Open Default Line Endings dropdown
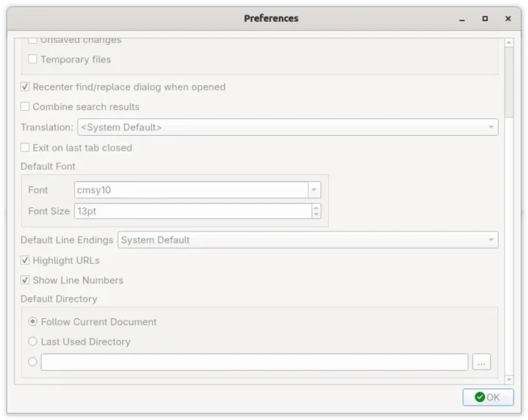 tap(307, 240)
